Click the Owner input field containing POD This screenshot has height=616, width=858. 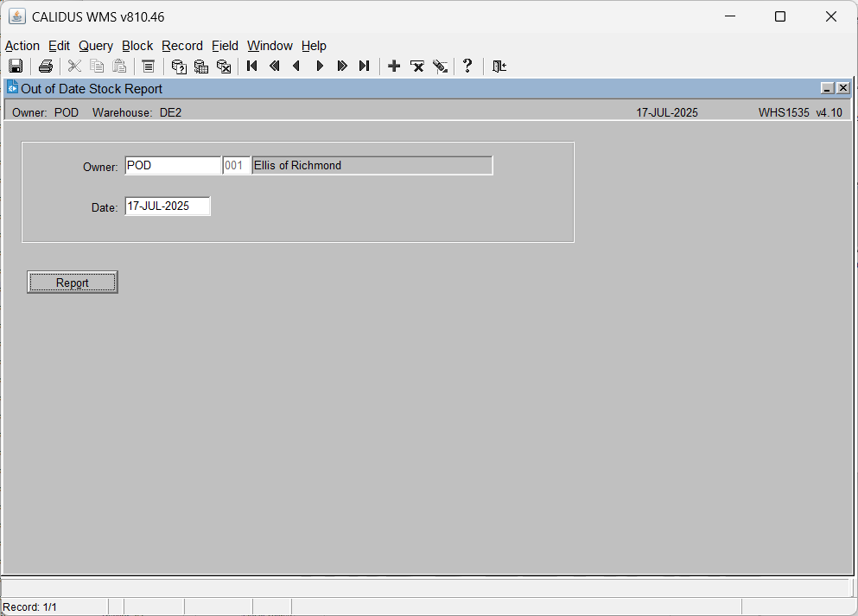(x=173, y=166)
